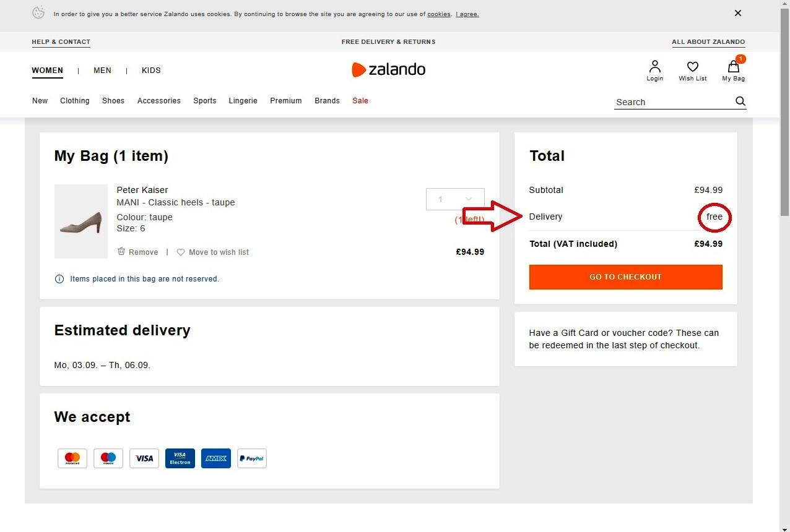Expand the quantity dropdown showing 1

click(x=455, y=199)
